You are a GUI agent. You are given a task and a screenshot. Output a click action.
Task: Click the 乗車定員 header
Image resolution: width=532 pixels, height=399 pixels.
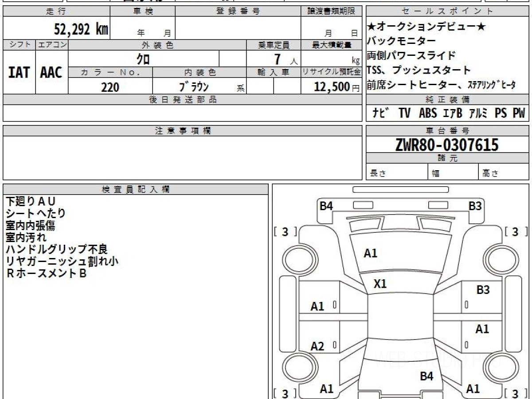click(x=274, y=45)
